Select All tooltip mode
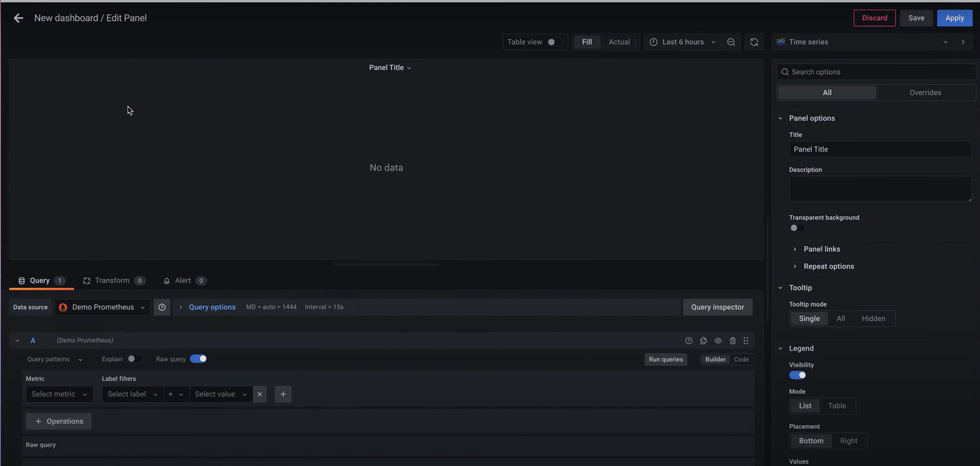 (840, 319)
